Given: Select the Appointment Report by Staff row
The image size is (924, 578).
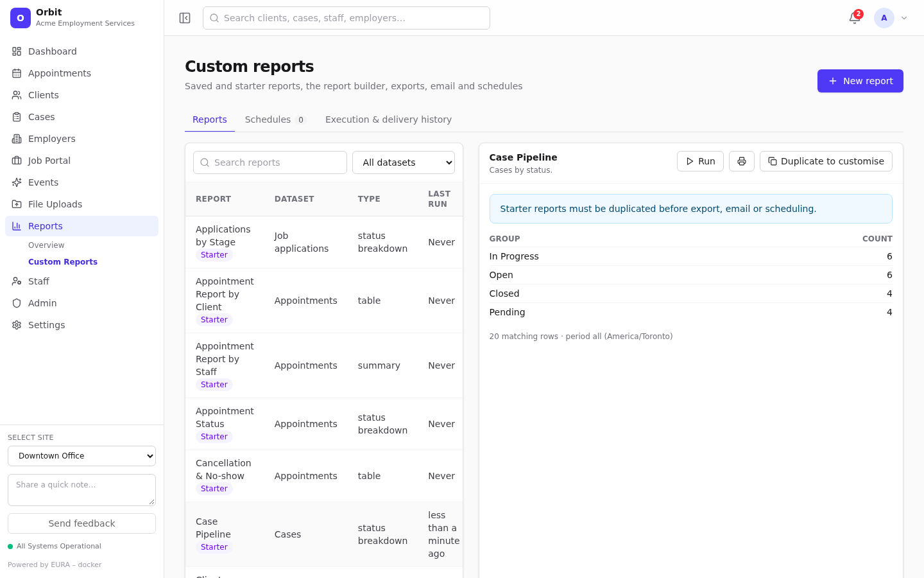Looking at the screenshot, I should tap(324, 365).
